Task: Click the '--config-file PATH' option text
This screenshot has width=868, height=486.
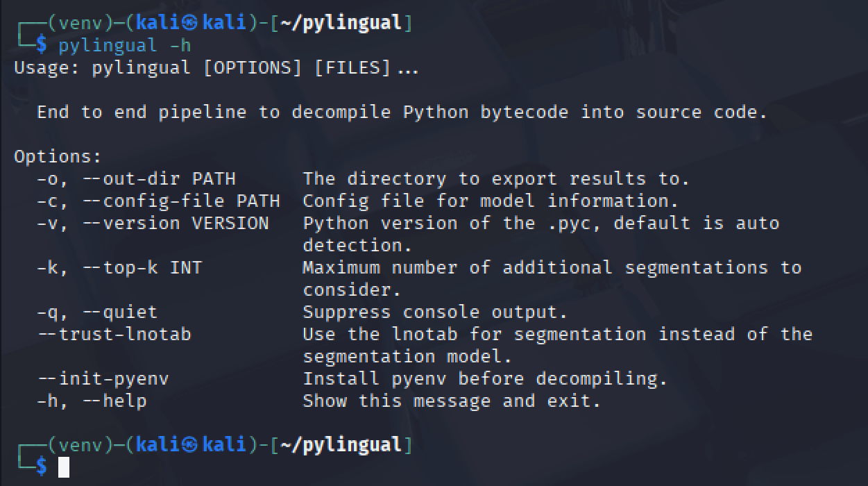Action: pos(181,201)
